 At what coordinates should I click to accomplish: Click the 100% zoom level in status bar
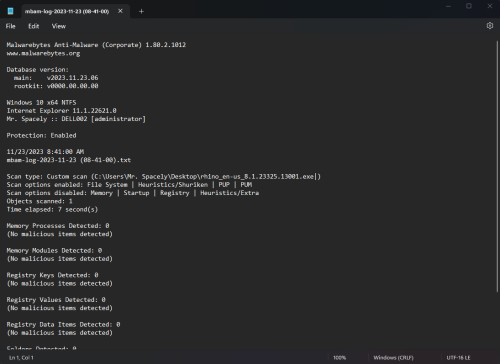click(339, 358)
